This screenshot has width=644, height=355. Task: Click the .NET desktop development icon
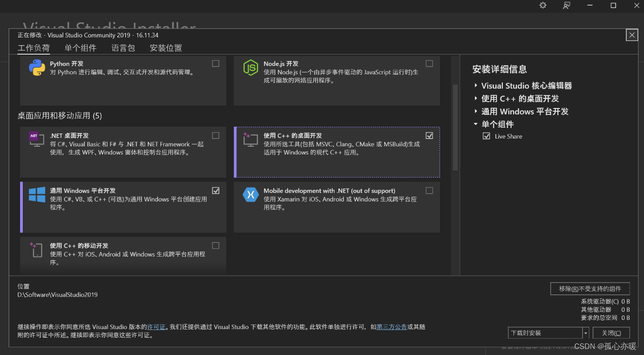tap(36, 139)
